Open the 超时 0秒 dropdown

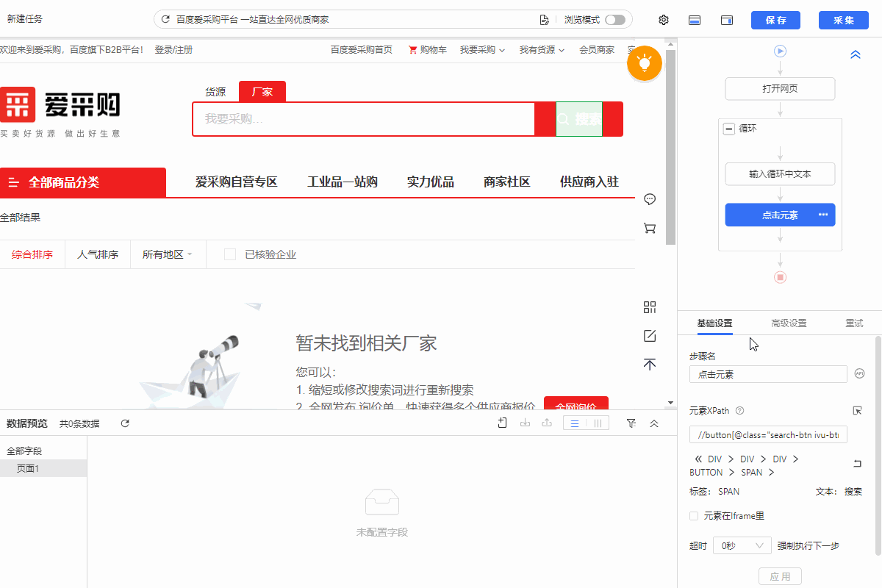coord(742,545)
